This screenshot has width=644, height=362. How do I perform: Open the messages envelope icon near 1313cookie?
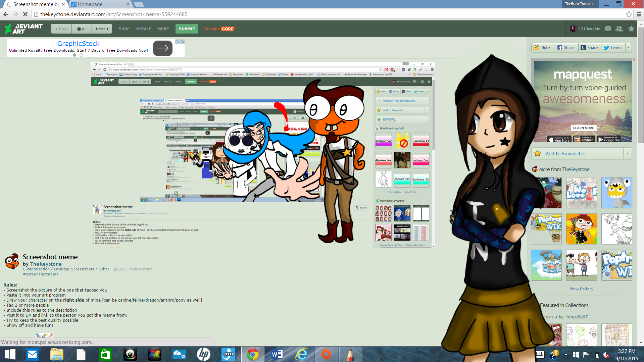(x=608, y=29)
